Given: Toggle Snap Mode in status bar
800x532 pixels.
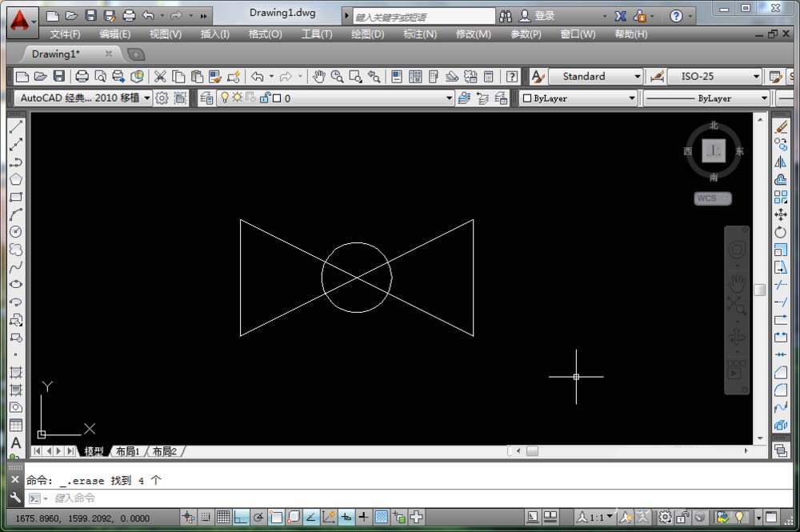Looking at the screenshot, I should (x=205, y=518).
